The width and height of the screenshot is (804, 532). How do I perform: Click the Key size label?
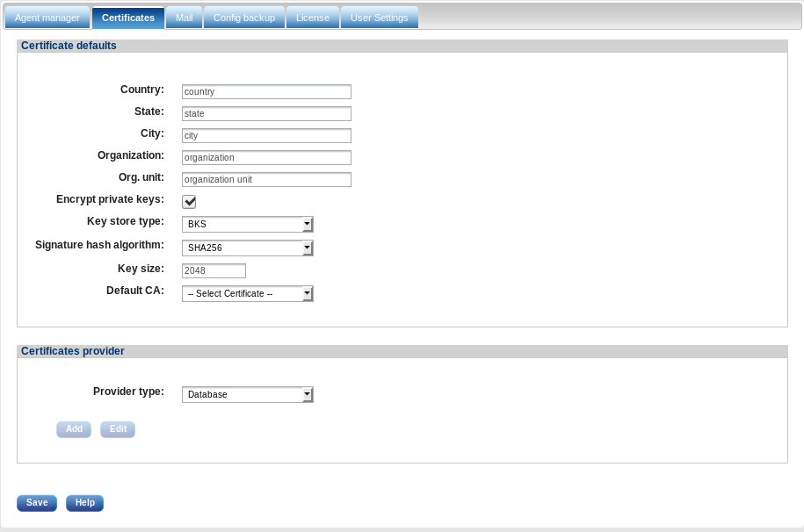click(x=141, y=269)
